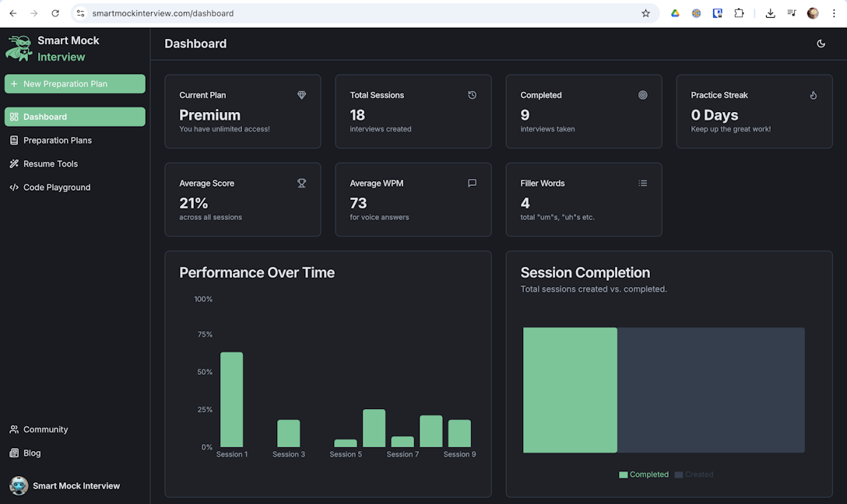Open the Community link
Screen dimensions: 847x504
point(45,429)
